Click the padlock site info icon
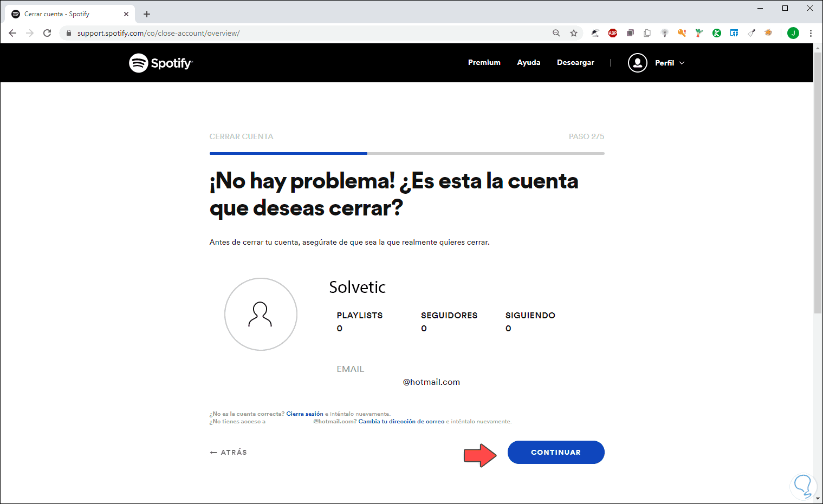823x504 pixels. 69,33
